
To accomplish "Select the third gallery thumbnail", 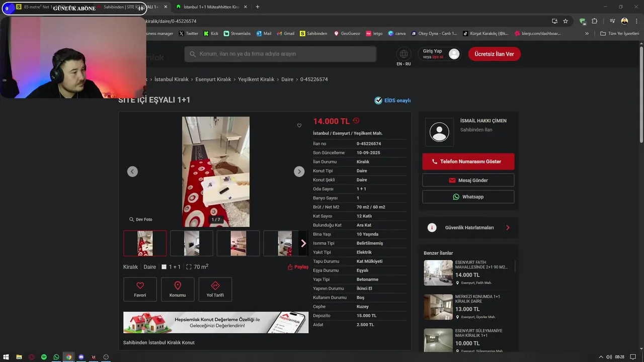I will 238,243.
